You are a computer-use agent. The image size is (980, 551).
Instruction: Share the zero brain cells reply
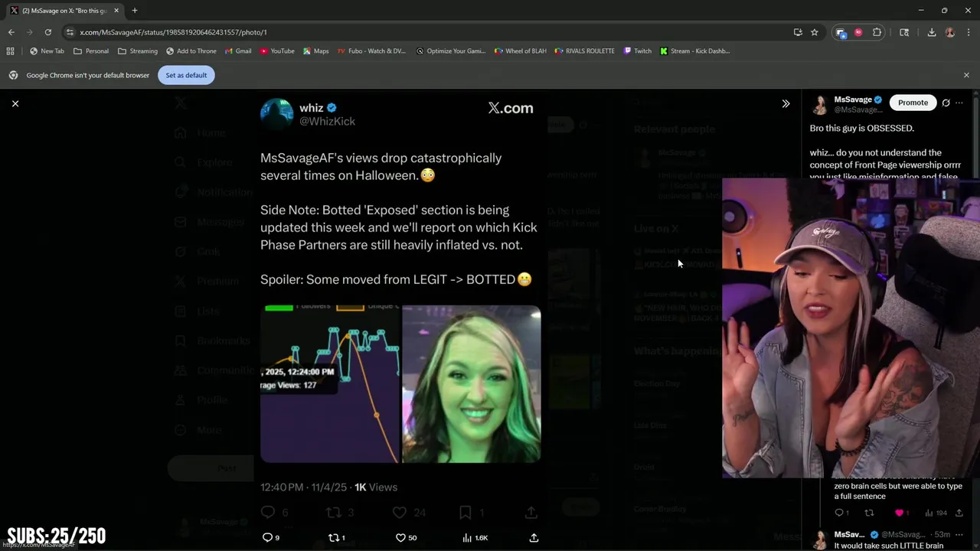click(959, 513)
